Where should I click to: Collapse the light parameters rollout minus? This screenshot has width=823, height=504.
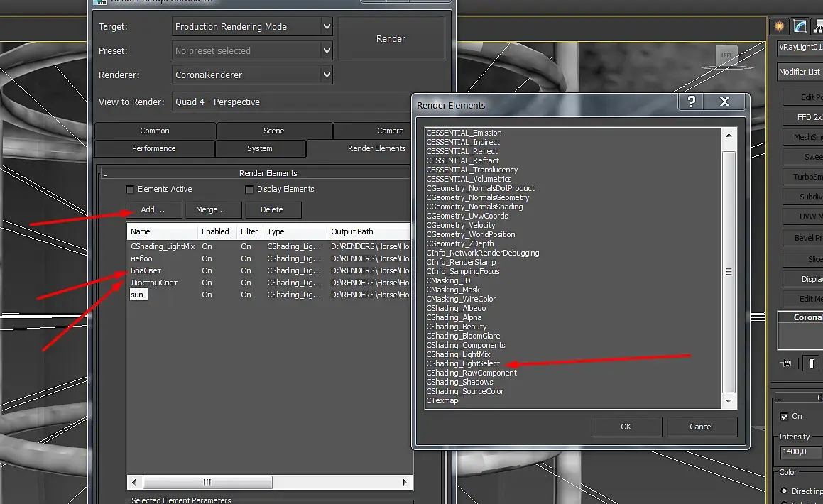[779, 398]
